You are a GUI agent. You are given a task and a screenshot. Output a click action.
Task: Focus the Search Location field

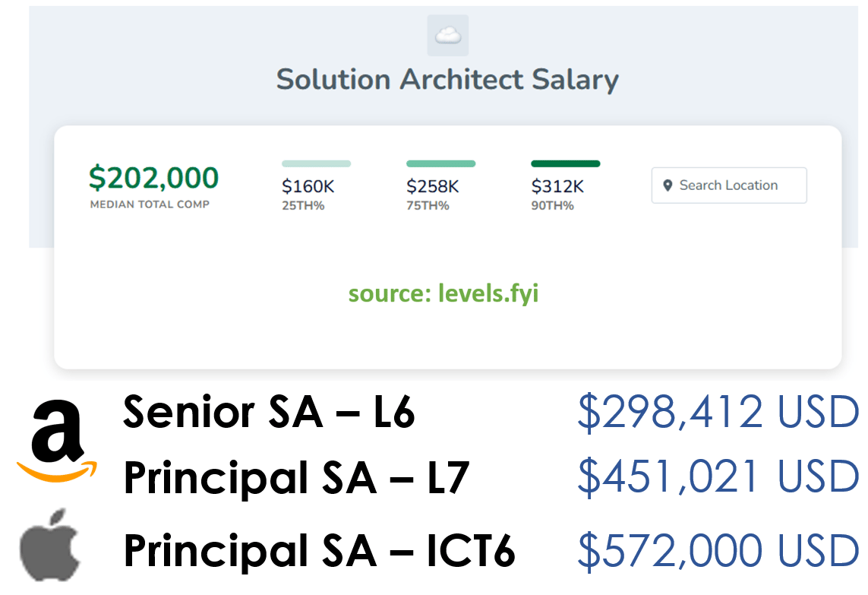(x=729, y=185)
